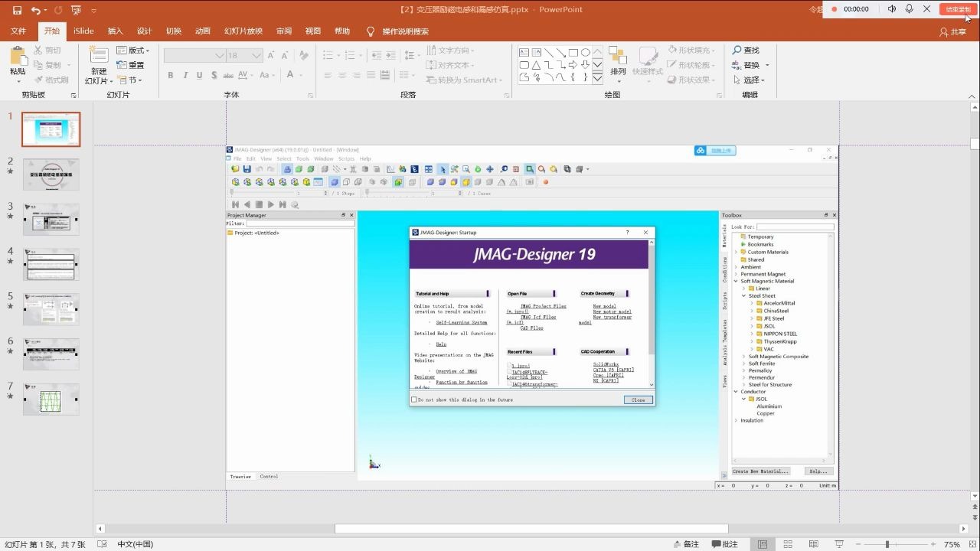Image resolution: width=980 pixels, height=551 pixels.
Task: Click the New Slide (新建幻灯片) icon
Action: coord(98,56)
